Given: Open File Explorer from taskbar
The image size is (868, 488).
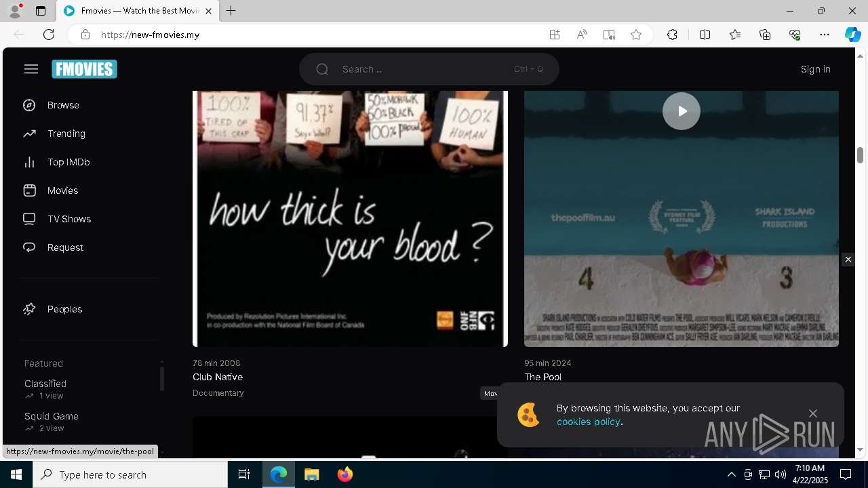Looking at the screenshot, I should [x=311, y=474].
